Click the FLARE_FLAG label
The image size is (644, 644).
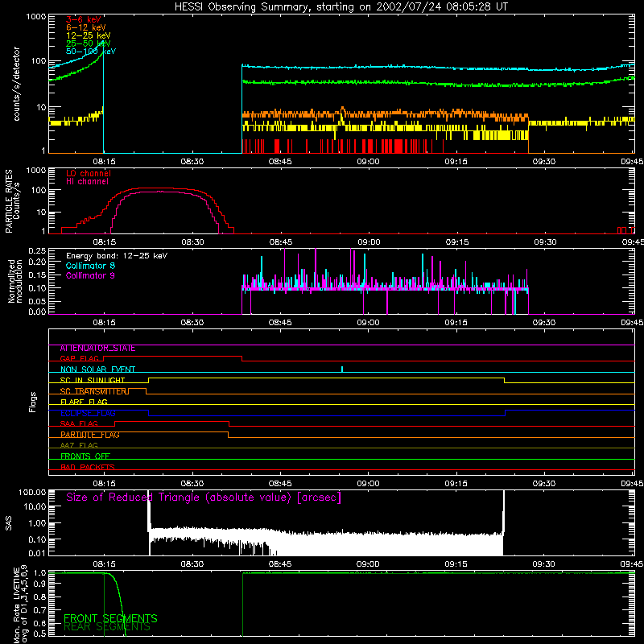[x=84, y=402]
